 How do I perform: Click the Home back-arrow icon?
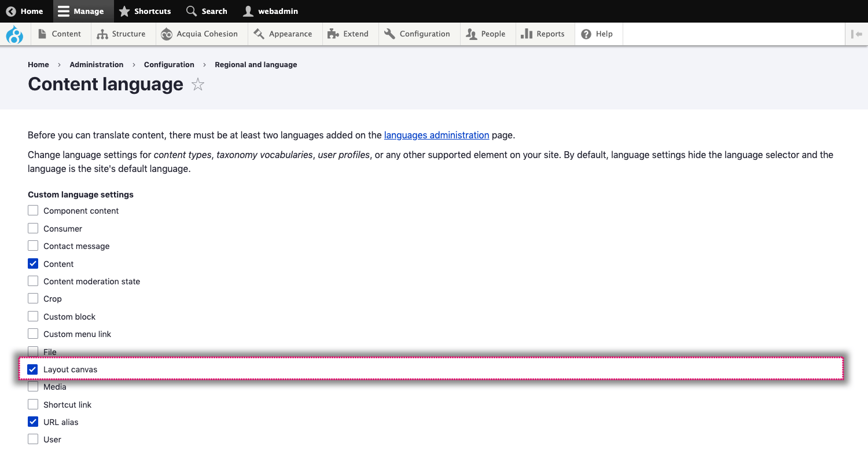(10, 11)
